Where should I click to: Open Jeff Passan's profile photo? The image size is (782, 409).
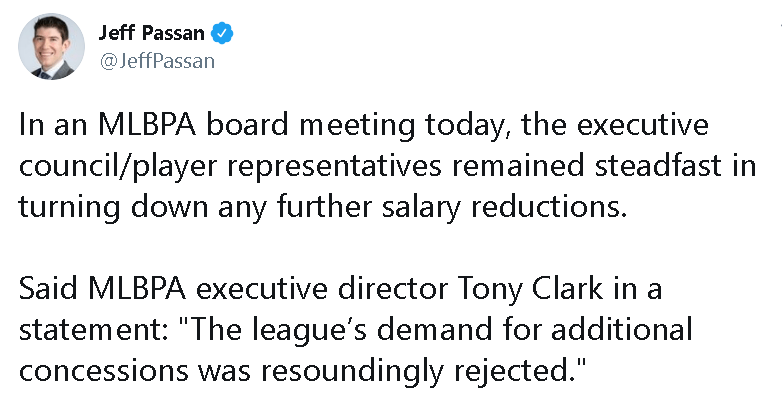pos(51,47)
